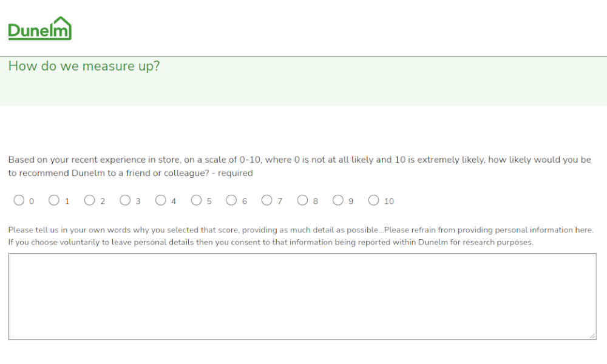This screenshot has width=607, height=364.
Task: Select rating 4 radio button
Action: [161, 200]
